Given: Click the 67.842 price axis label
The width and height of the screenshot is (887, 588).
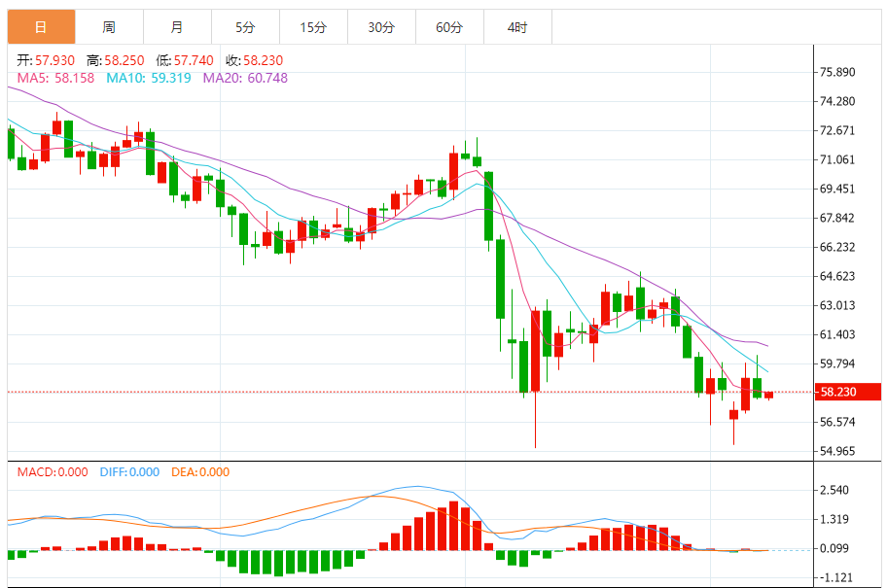Looking at the screenshot, I should coord(837,219).
